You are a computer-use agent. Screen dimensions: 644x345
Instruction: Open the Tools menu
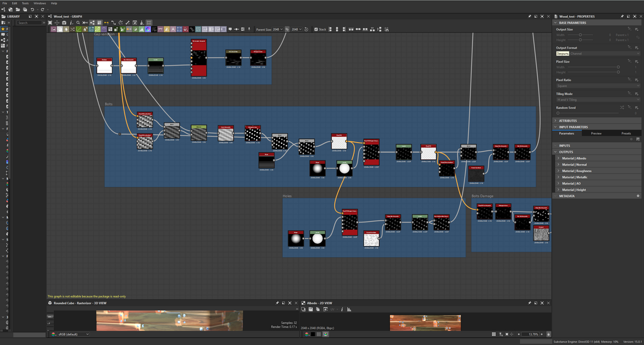[x=25, y=3]
